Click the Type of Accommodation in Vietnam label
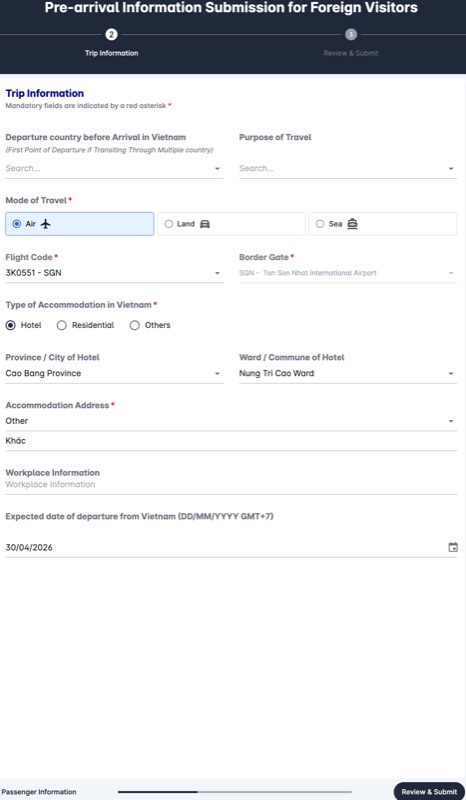466x800 pixels. pyautogui.click(x=81, y=305)
